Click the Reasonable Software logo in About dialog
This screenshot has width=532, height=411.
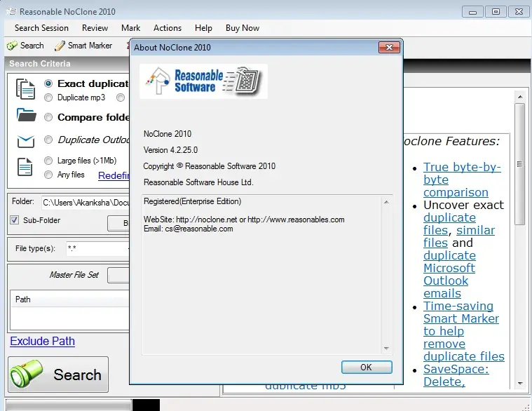coord(203,81)
